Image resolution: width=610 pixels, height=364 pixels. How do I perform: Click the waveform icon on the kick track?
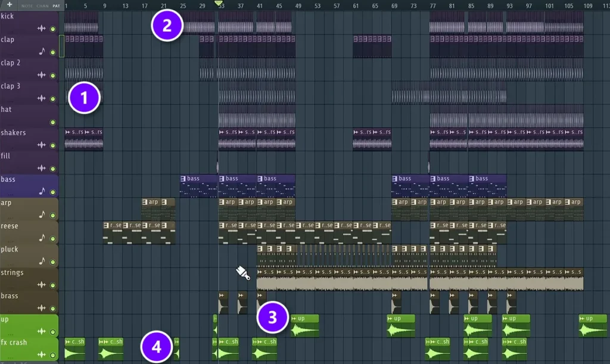[41, 29]
